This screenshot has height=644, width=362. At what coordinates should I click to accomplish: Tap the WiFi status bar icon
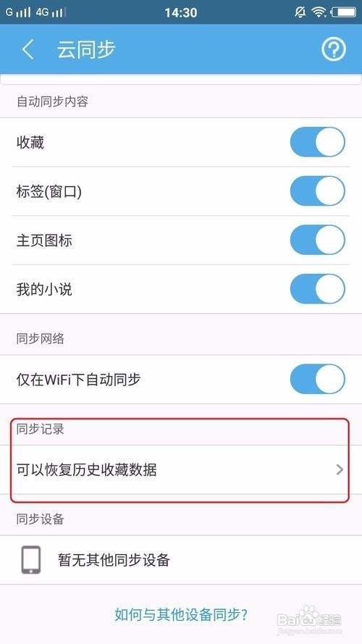319,12
